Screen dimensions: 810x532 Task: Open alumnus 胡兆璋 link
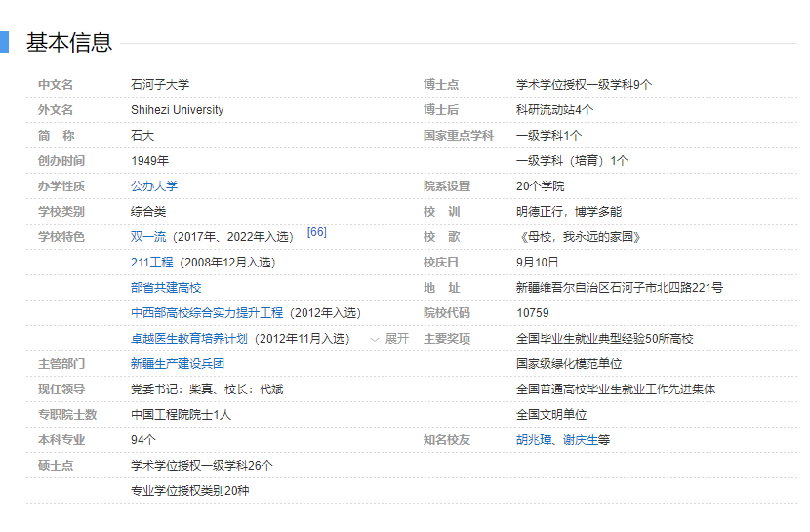534,440
